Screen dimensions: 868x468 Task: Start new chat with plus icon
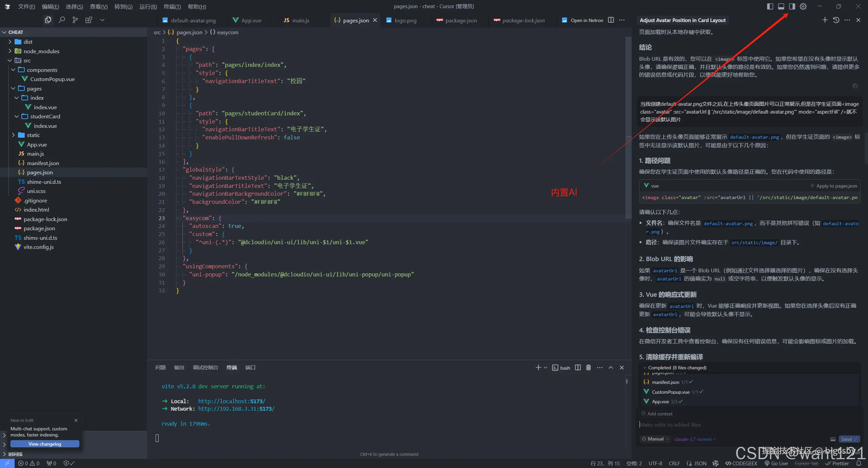pyautogui.click(x=825, y=20)
